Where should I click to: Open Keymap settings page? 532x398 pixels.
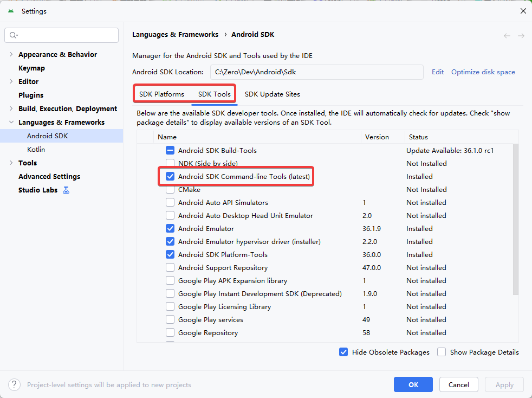point(31,68)
